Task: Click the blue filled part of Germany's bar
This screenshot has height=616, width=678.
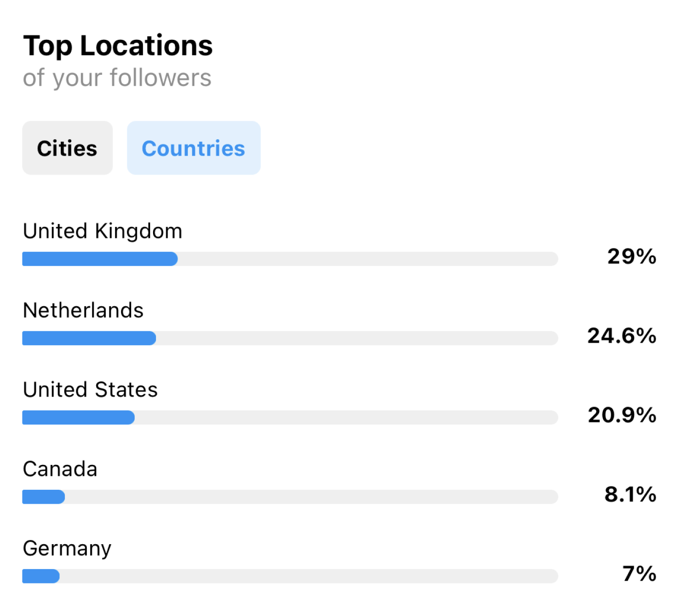Action: pyautogui.click(x=41, y=576)
